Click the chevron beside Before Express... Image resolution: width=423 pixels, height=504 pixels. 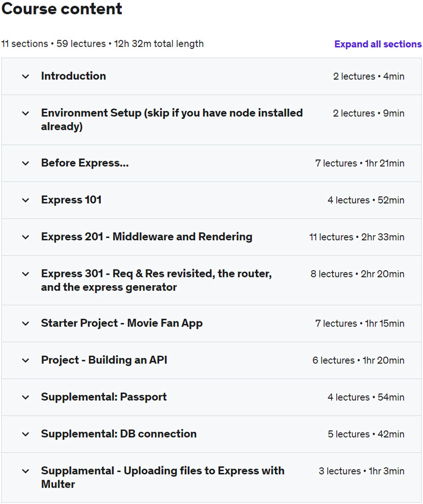coord(25,163)
